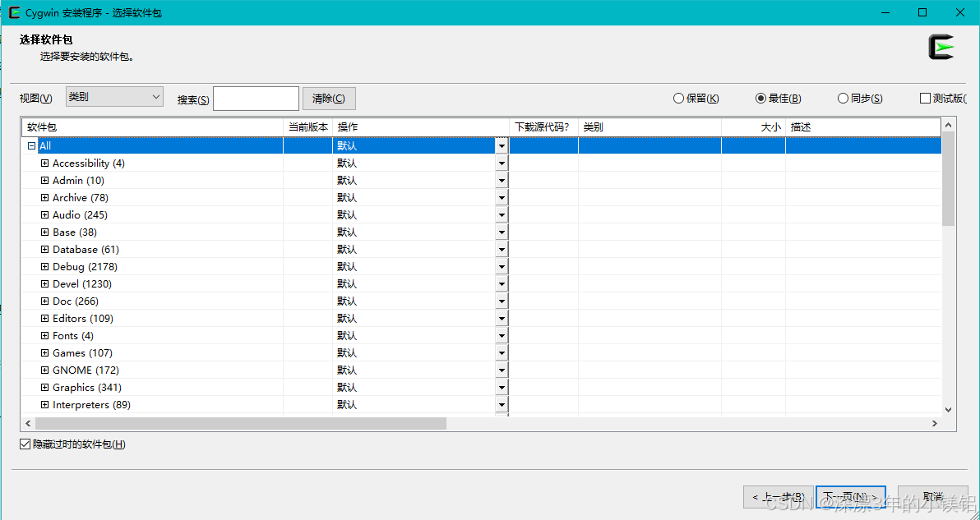The height and width of the screenshot is (520, 980).
Task: Expand the Fonts (4) category
Action: pyautogui.click(x=44, y=336)
